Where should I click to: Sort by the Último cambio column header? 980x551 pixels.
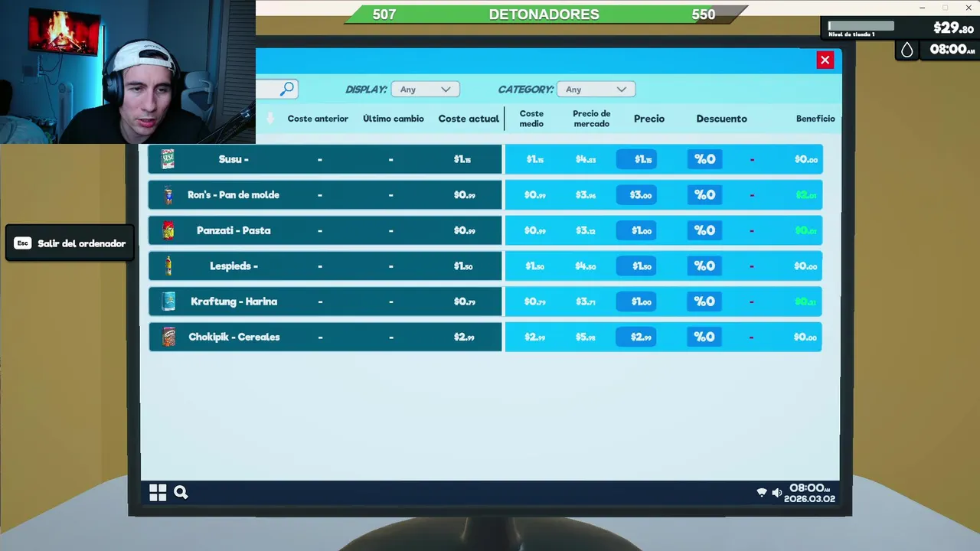click(x=394, y=119)
